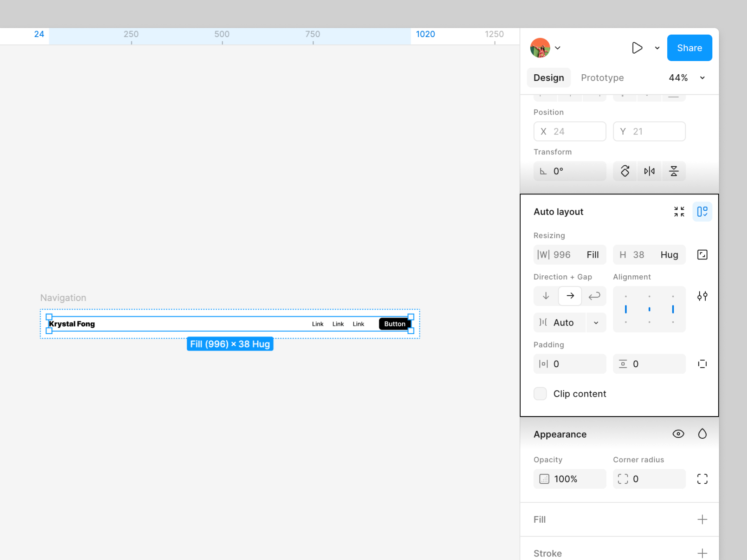Toggle individual corner radius icon
The width and height of the screenshot is (747, 560).
[x=702, y=479]
